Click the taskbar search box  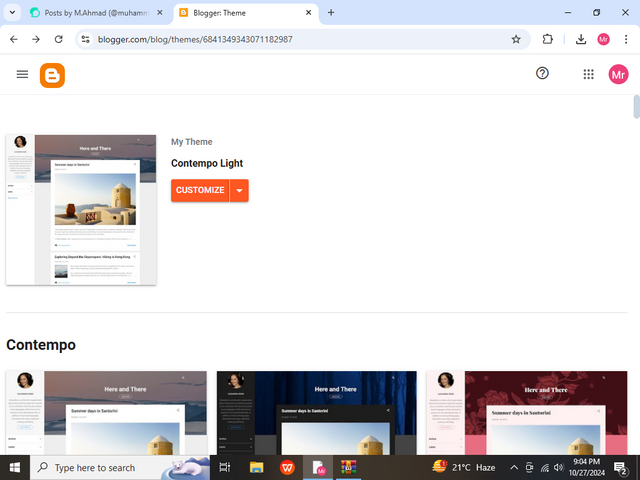(120, 468)
